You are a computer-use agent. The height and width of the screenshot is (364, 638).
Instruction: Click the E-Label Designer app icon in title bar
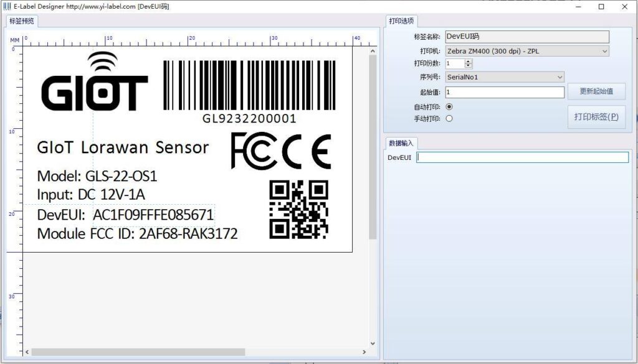[x=7, y=6]
